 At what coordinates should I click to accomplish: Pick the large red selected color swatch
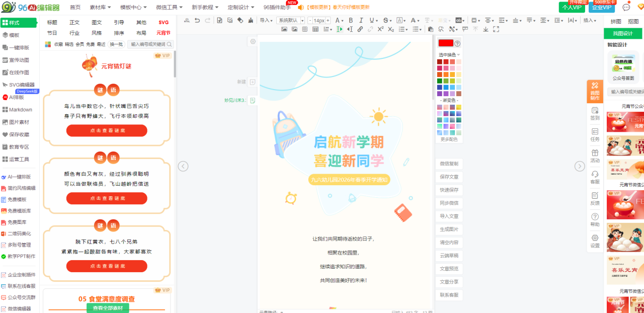click(446, 43)
